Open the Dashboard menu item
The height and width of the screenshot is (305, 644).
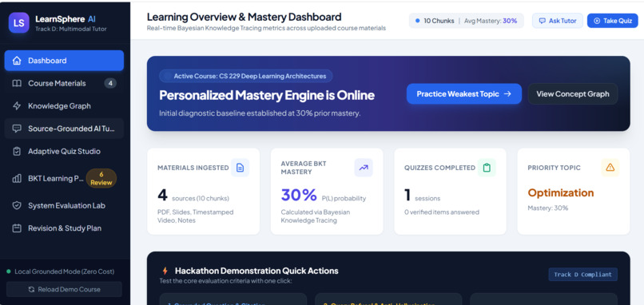point(64,61)
